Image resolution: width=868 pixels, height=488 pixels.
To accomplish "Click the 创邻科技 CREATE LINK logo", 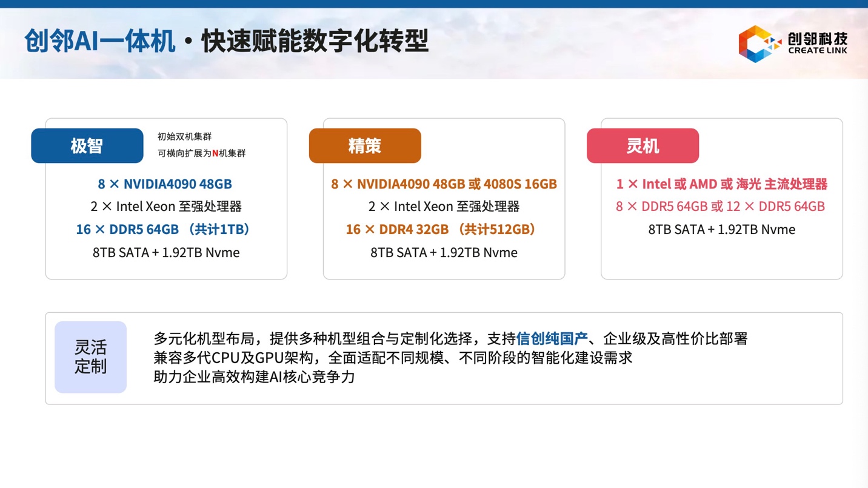I will coord(793,44).
